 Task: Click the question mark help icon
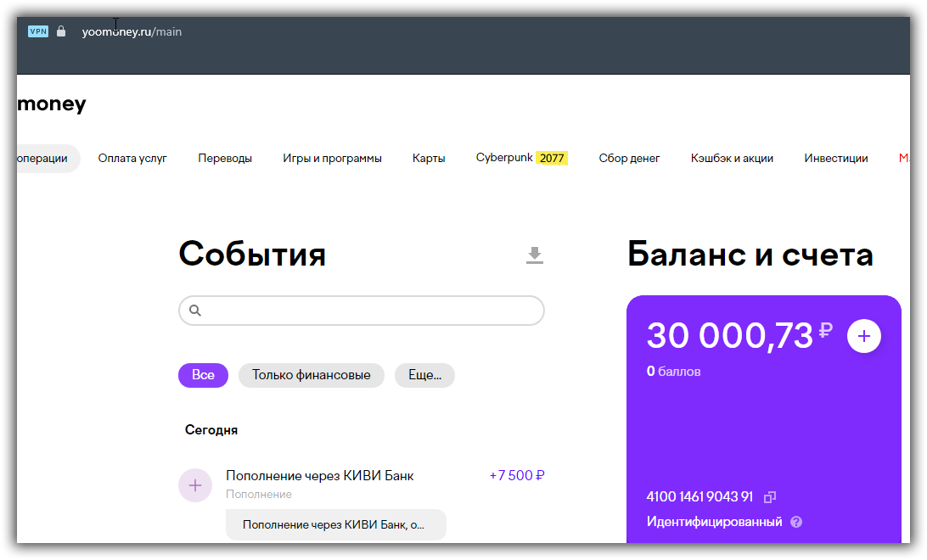(796, 522)
